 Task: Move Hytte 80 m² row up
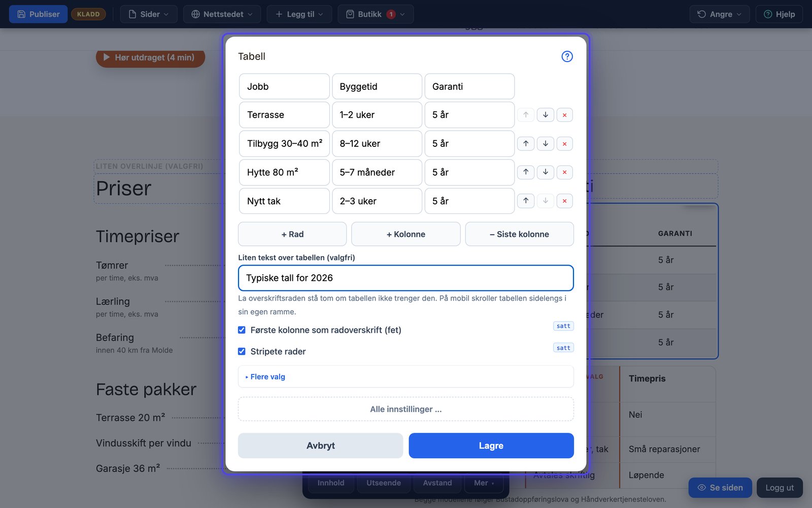(526, 172)
